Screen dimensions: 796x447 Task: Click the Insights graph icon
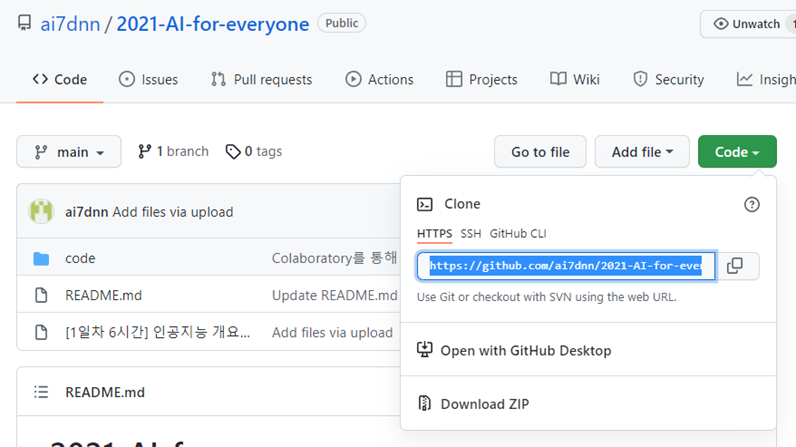click(x=745, y=79)
